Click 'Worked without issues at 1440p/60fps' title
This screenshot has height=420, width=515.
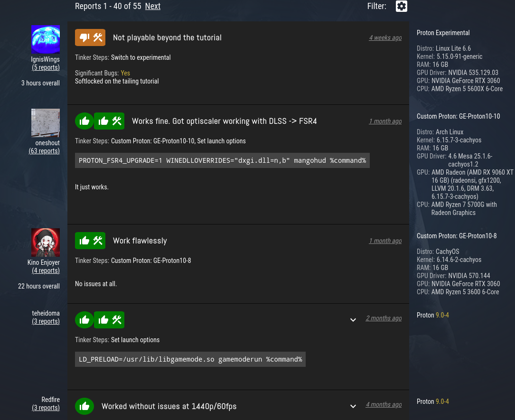click(x=169, y=406)
